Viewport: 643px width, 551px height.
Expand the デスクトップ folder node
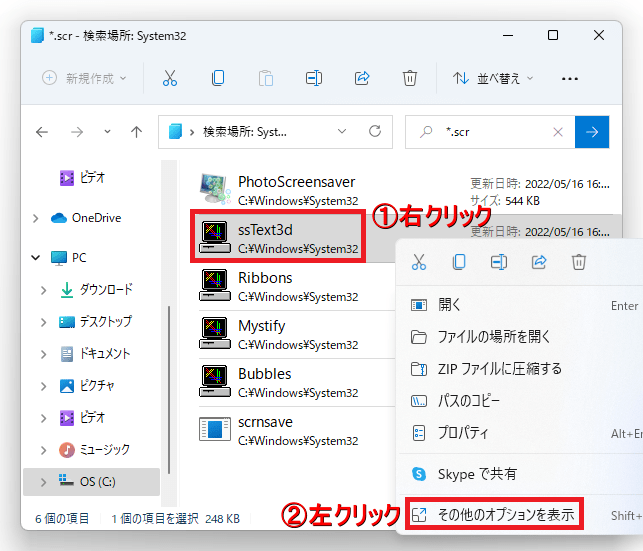pyautogui.click(x=43, y=322)
